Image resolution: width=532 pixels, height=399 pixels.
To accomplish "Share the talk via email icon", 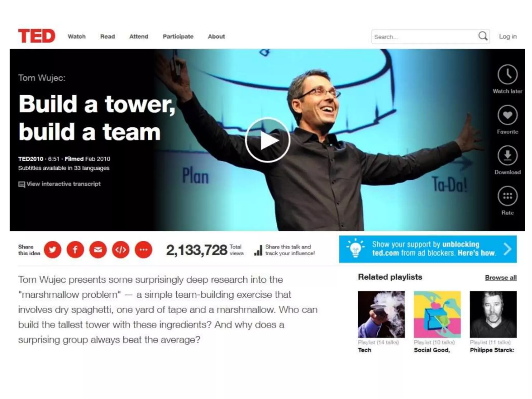I will (98, 250).
